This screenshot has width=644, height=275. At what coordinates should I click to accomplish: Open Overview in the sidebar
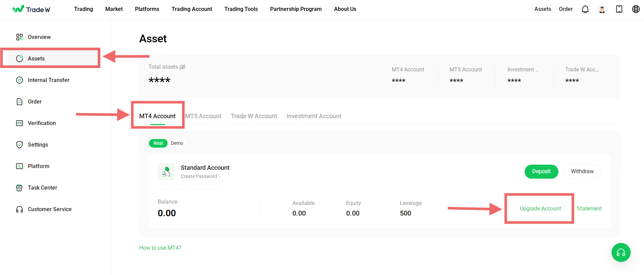pos(39,37)
